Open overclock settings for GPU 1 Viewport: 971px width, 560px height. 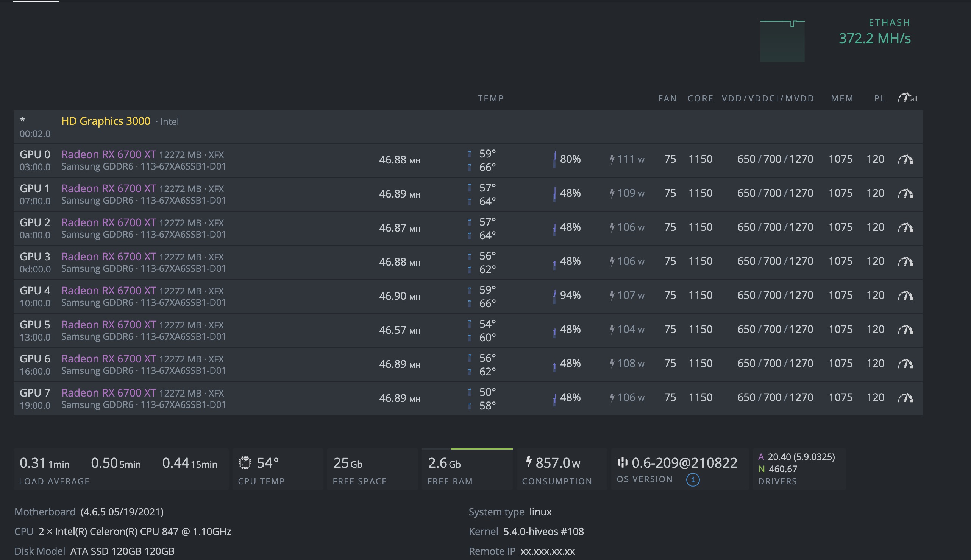[x=905, y=193]
